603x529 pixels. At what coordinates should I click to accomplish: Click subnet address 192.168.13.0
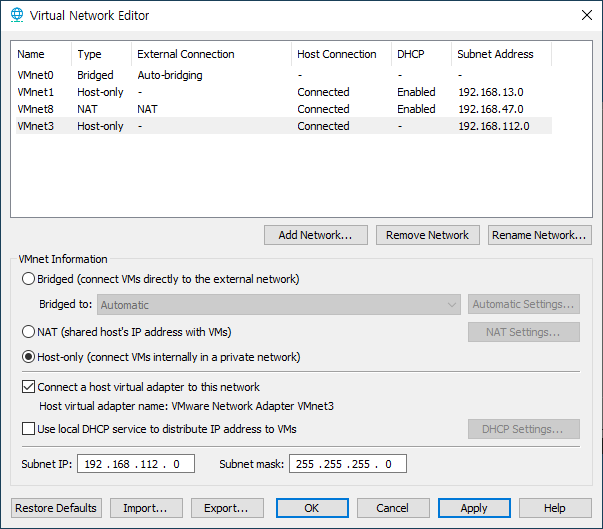tap(491, 92)
